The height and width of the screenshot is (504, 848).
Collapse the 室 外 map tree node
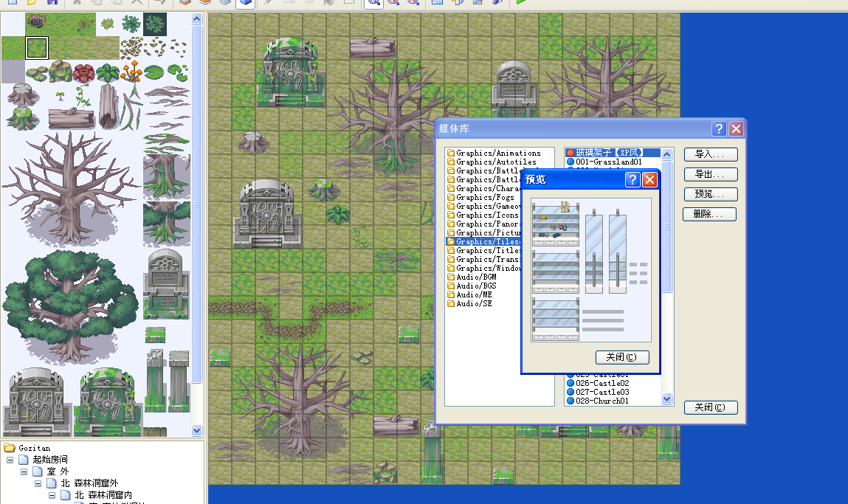pyautogui.click(x=24, y=472)
